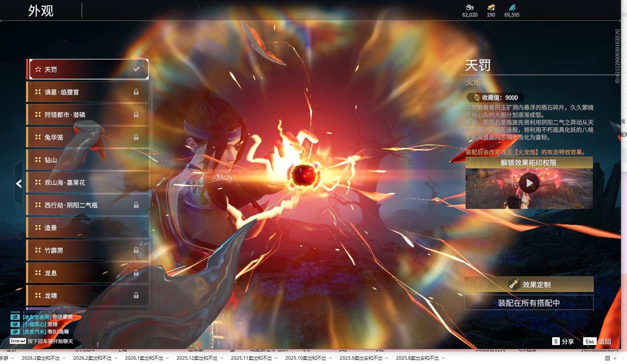The width and height of the screenshot is (627, 364).
Task: Select the 天罚 skin in the list
Action: (x=89, y=69)
